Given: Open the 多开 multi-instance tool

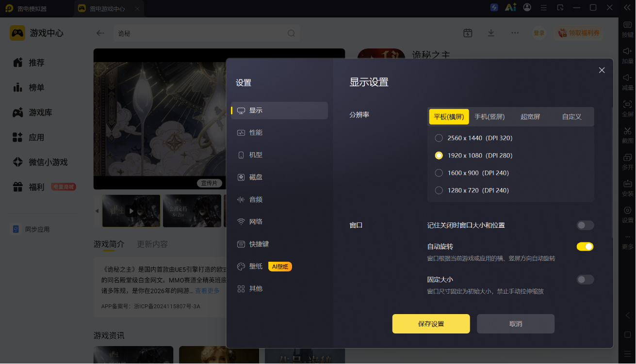Looking at the screenshot, I should pyautogui.click(x=627, y=161).
